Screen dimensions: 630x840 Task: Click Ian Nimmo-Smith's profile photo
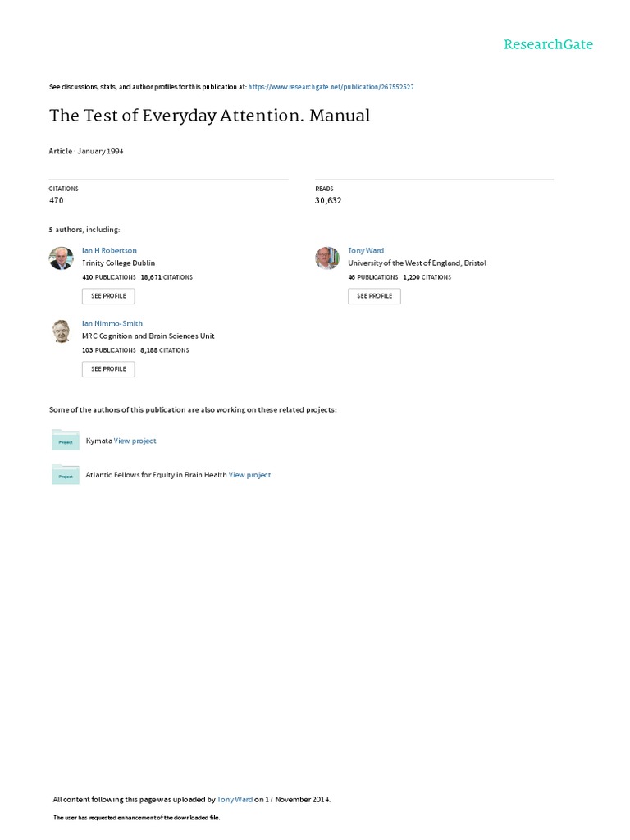coord(62,331)
